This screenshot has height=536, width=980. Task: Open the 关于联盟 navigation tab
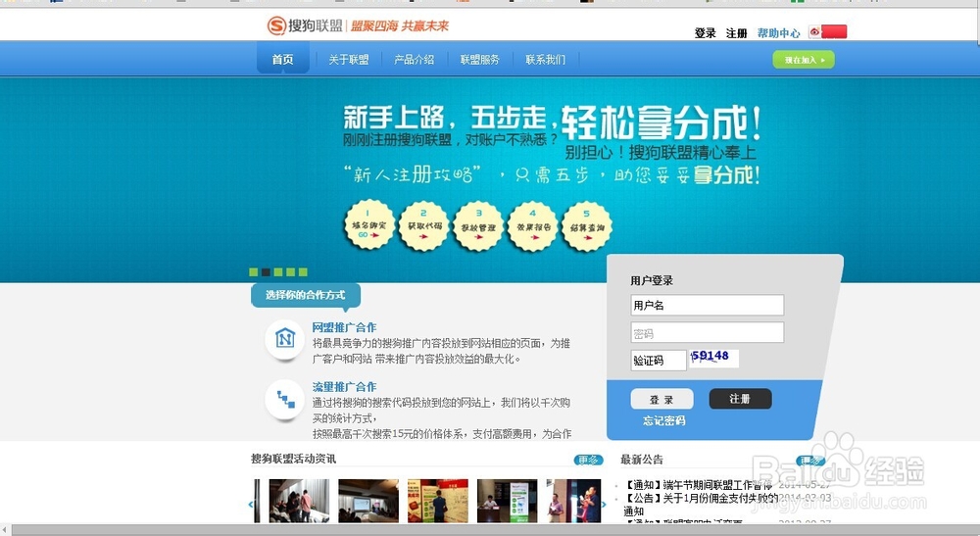(x=349, y=60)
